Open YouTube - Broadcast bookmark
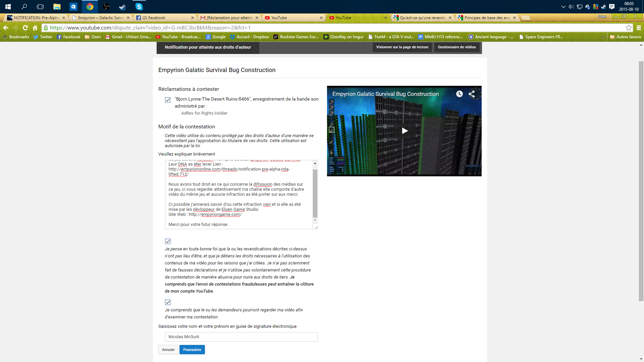The width and height of the screenshot is (644, 362). coord(178,37)
